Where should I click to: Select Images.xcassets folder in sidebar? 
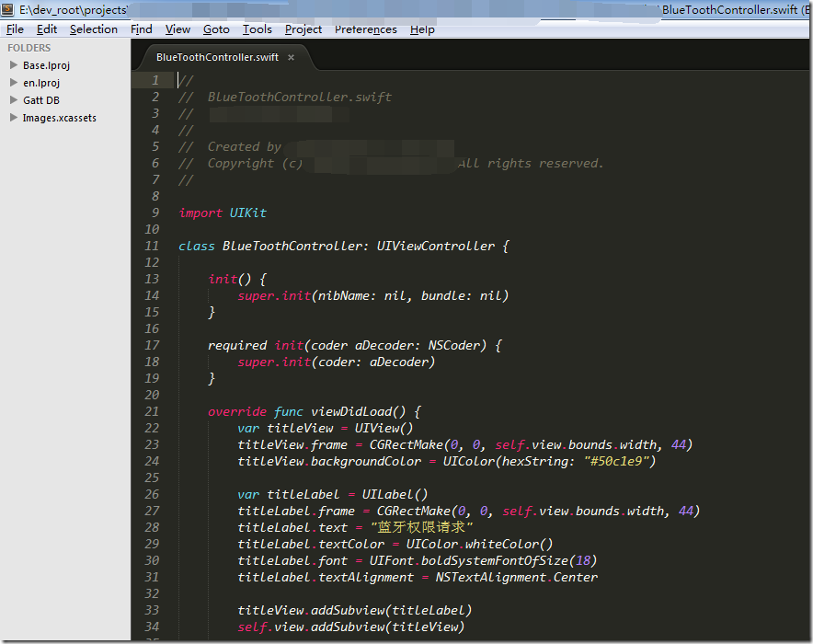[x=60, y=119]
